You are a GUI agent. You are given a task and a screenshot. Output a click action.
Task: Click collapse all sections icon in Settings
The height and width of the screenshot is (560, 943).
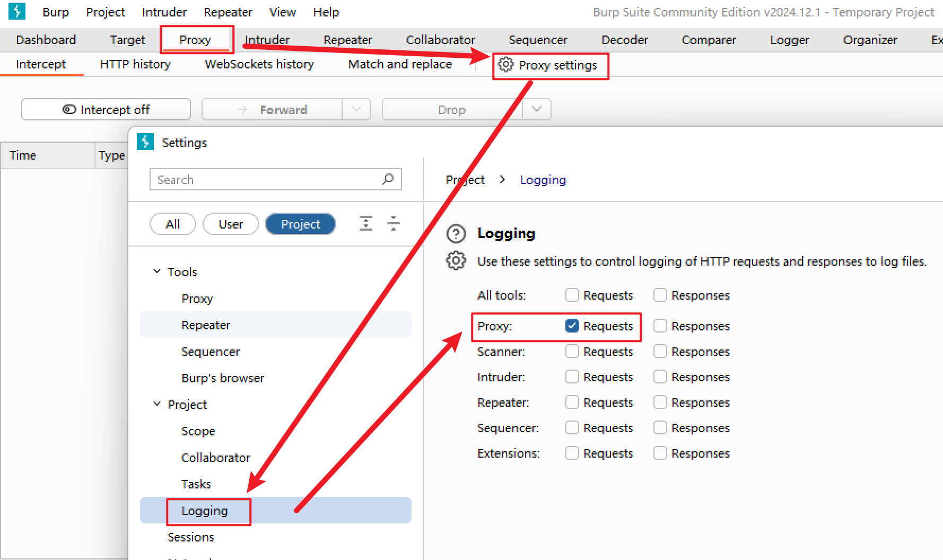[394, 223]
